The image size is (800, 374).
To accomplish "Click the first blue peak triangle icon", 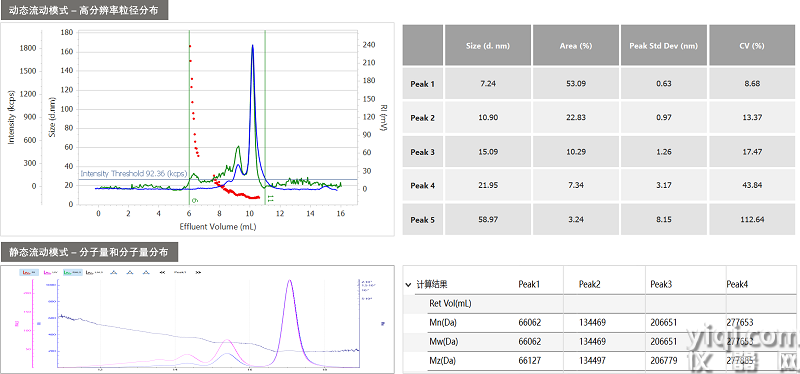I will click(x=114, y=272).
